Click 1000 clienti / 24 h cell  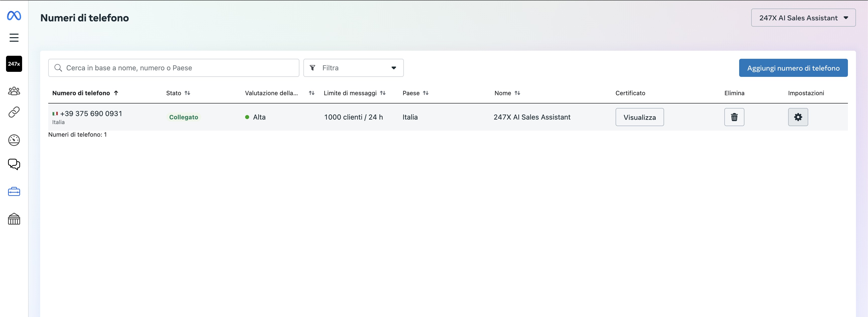click(x=353, y=117)
